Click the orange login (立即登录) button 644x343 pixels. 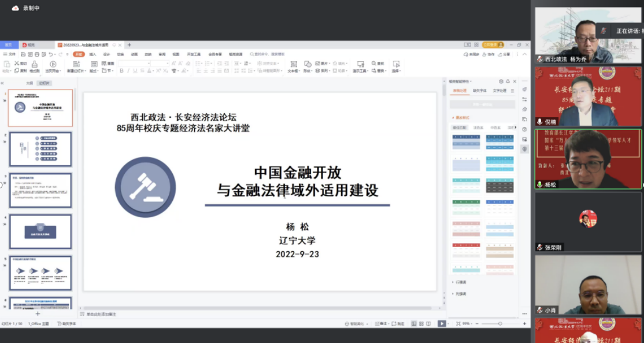point(493,44)
